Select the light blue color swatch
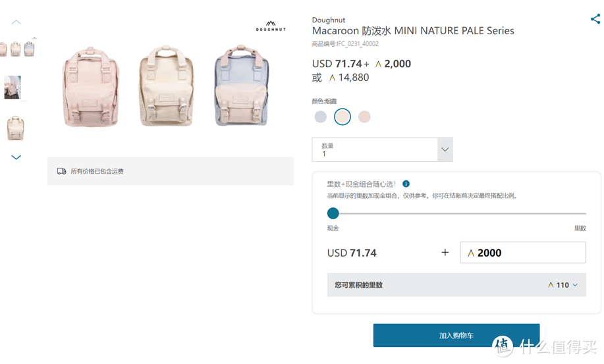Image resolution: width=604 pixels, height=364 pixels. [x=320, y=117]
